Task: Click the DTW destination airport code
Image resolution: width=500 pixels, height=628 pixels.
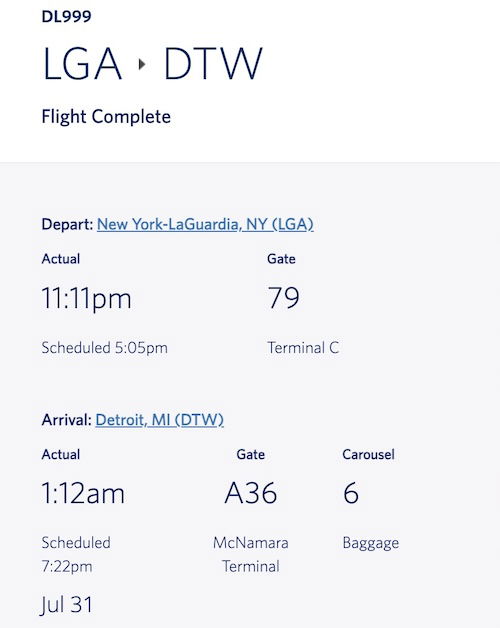Action: tap(214, 64)
